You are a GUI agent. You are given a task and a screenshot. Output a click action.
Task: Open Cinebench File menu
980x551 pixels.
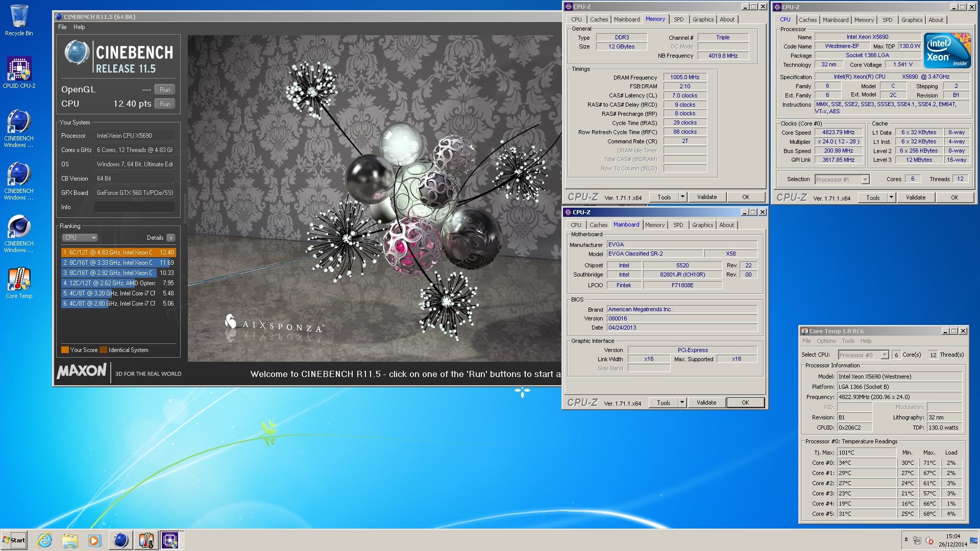pos(62,27)
